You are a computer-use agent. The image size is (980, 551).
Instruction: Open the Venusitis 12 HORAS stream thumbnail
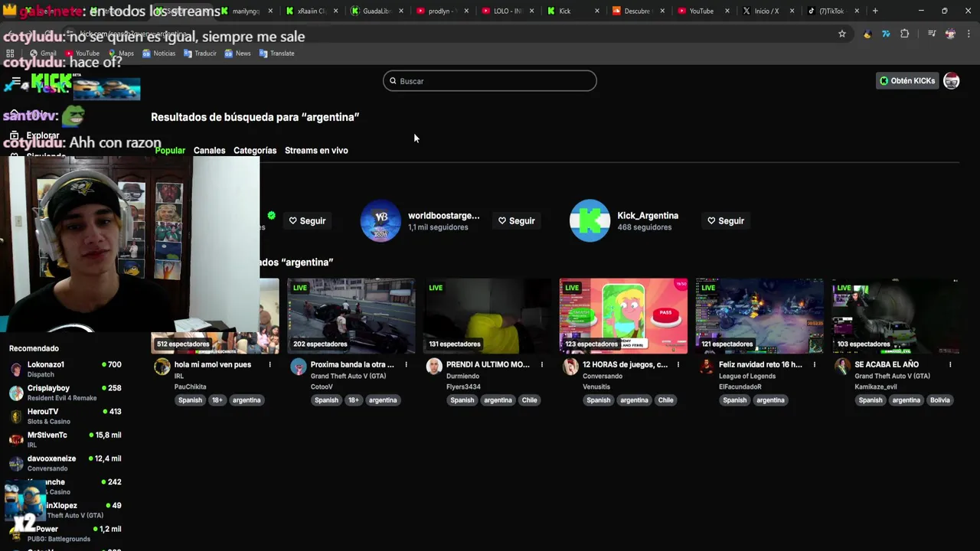click(x=623, y=315)
